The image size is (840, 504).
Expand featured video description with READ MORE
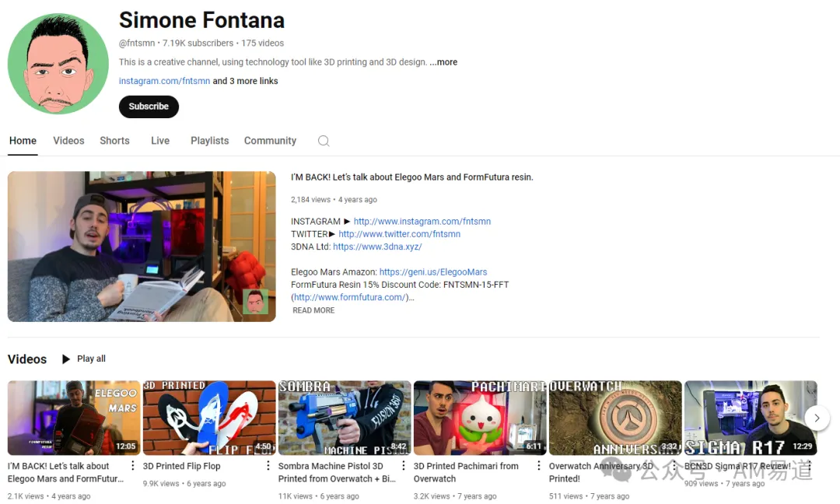313,310
